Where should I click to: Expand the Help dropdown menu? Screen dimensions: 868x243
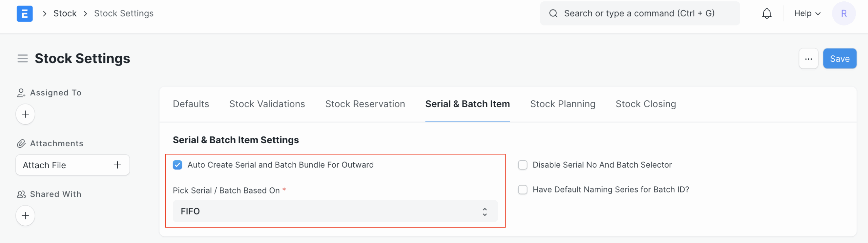pyautogui.click(x=807, y=14)
